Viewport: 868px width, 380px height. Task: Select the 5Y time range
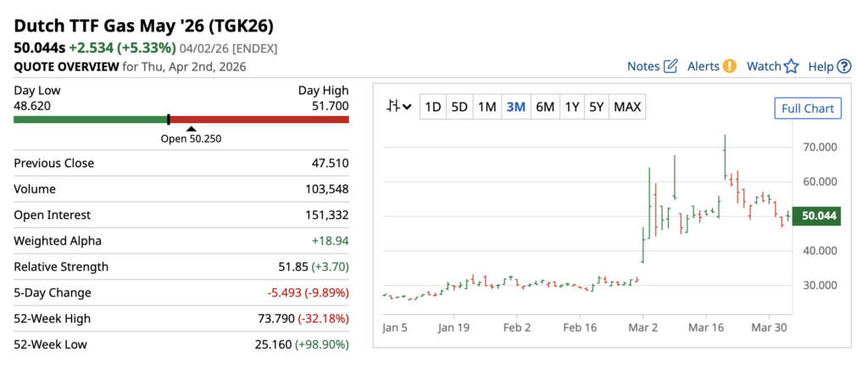coord(597,107)
